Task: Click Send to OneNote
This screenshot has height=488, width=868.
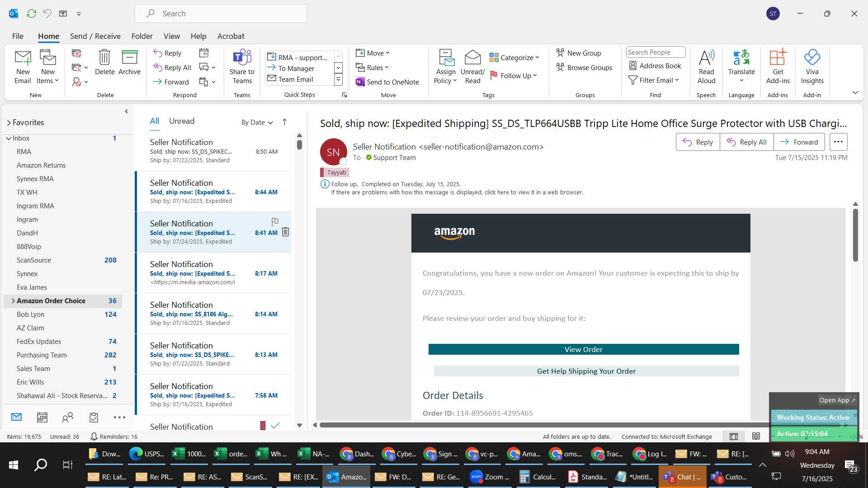Action: [387, 82]
